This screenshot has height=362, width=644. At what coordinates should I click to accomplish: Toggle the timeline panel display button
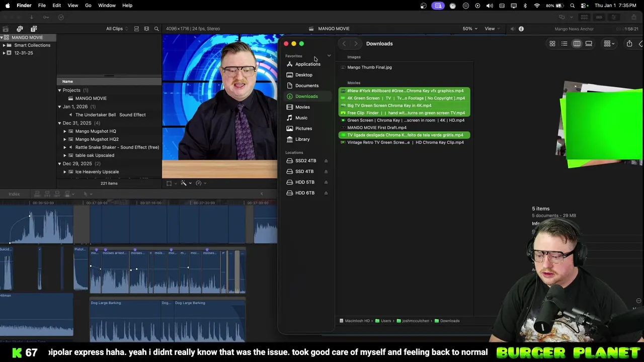pyautogui.click(x=599, y=17)
